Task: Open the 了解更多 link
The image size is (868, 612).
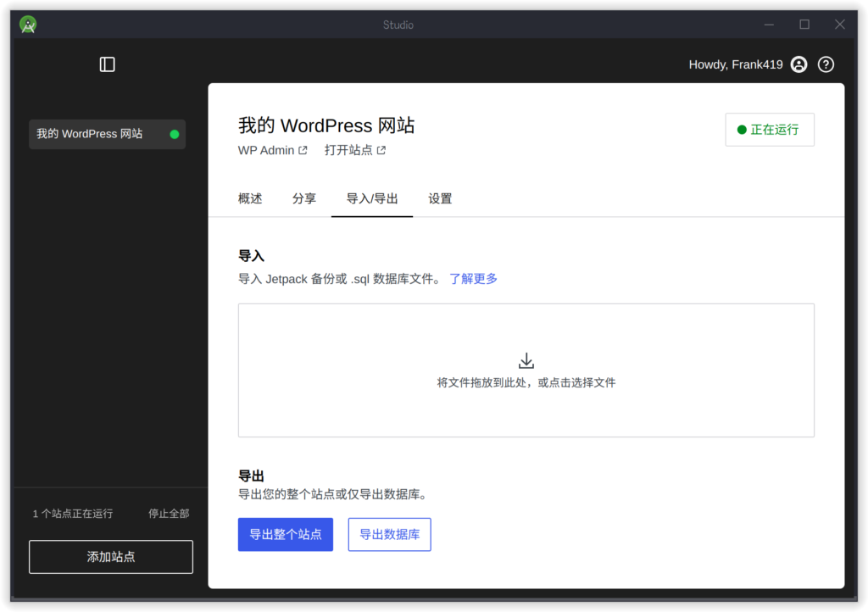Action: (x=473, y=279)
